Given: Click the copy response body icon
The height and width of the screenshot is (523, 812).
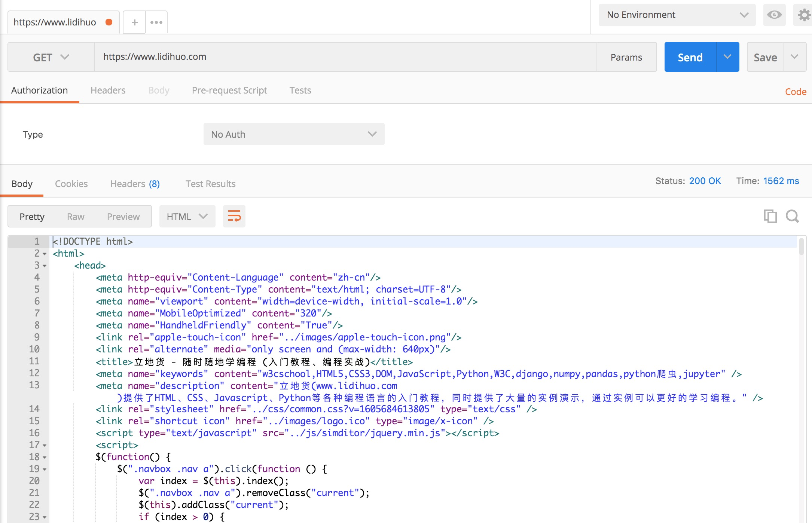Looking at the screenshot, I should coord(770,216).
